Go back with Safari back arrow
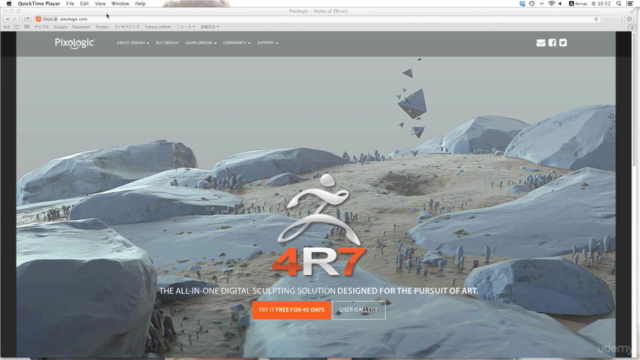640x360 pixels. [x=7, y=19]
